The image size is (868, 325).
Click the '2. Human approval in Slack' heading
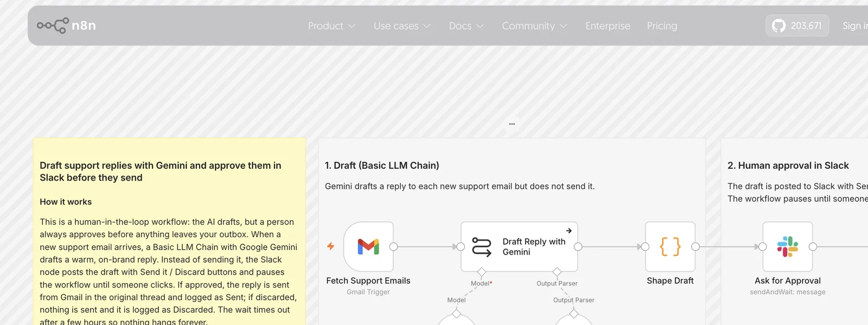point(788,165)
